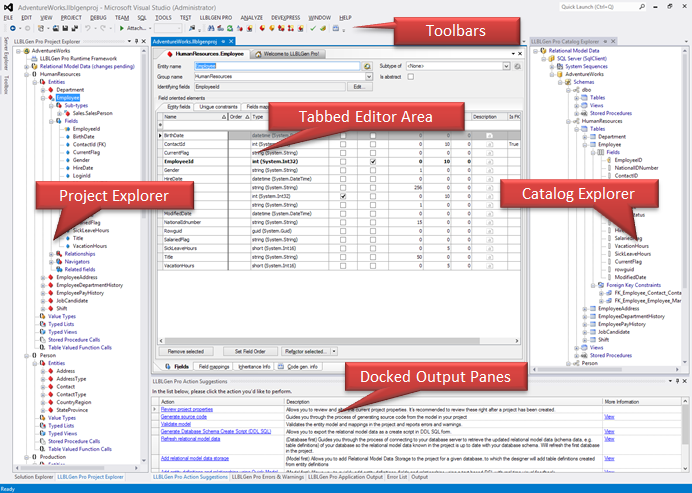Toggle second checkbox in NationalIdnumber row
The image size is (692, 493).
point(373,222)
